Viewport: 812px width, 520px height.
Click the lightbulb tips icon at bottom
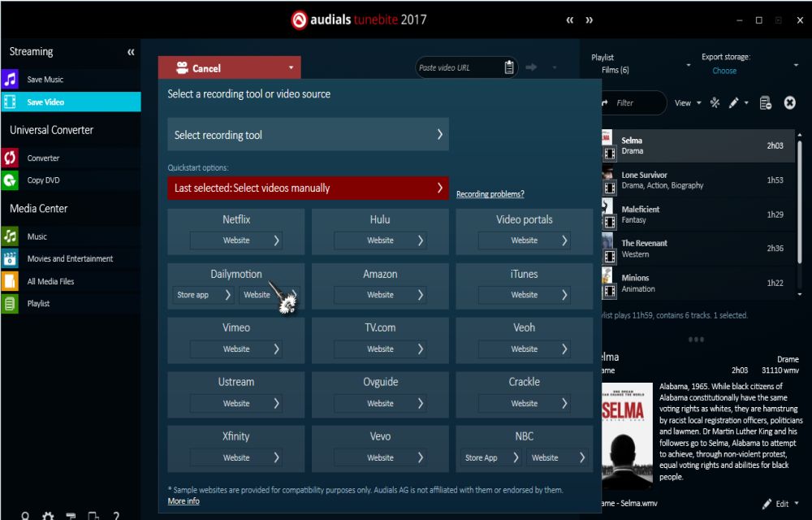25,516
